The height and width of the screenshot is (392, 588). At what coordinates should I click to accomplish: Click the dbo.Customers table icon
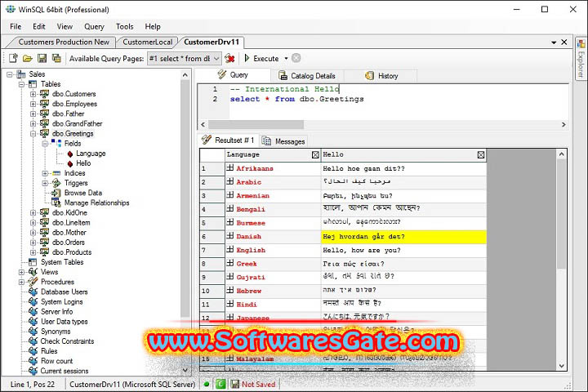44,93
